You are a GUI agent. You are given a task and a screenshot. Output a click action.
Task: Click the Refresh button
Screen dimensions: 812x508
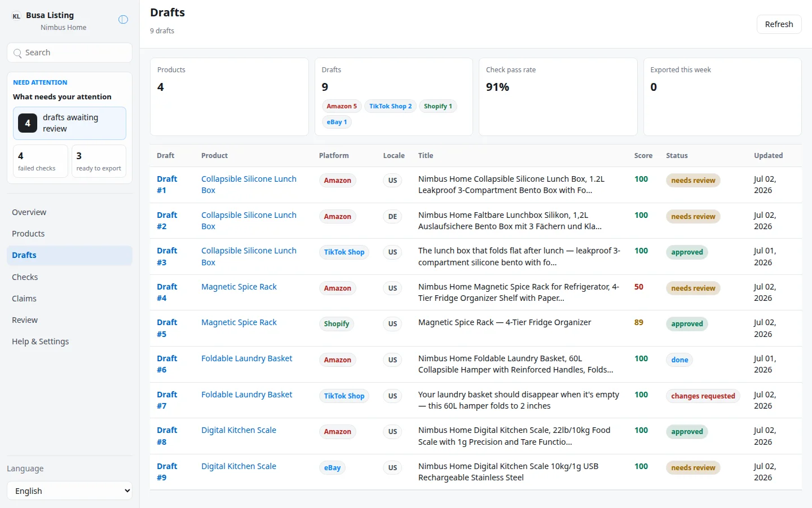click(x=779, y=24)
